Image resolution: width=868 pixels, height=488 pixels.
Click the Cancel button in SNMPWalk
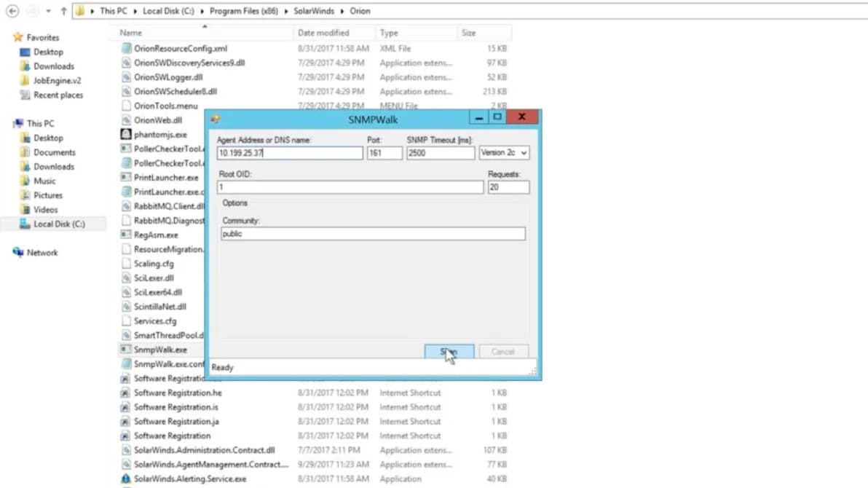[x=502, y=352]
